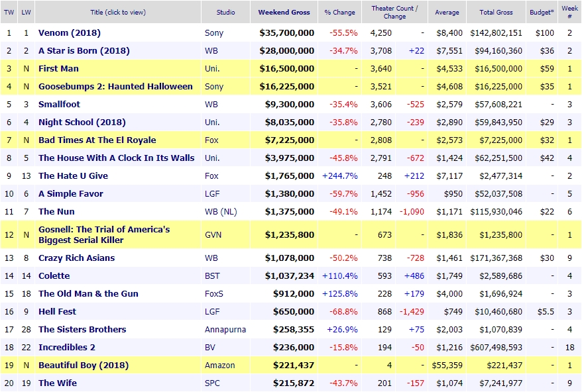Click the TW column header
The height and width of the screenshot is (392, 582).
point(9,12)
